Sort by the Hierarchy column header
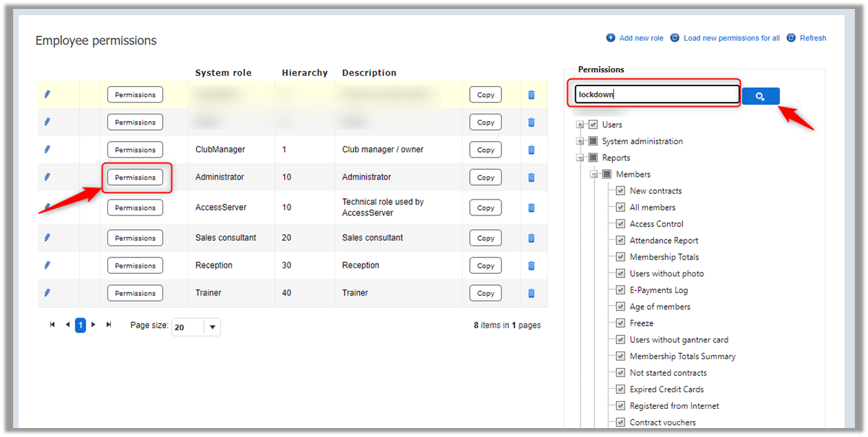 304,73
